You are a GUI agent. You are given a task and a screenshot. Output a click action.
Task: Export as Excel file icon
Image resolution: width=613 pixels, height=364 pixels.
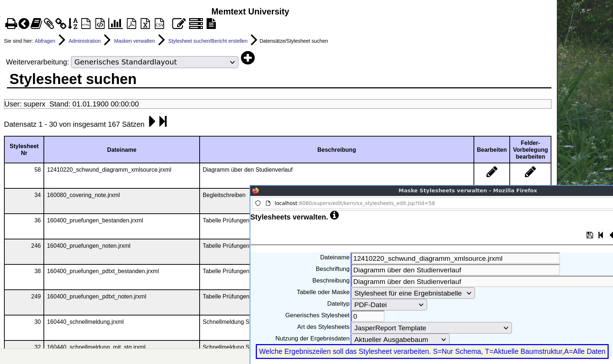click(145, 24)
